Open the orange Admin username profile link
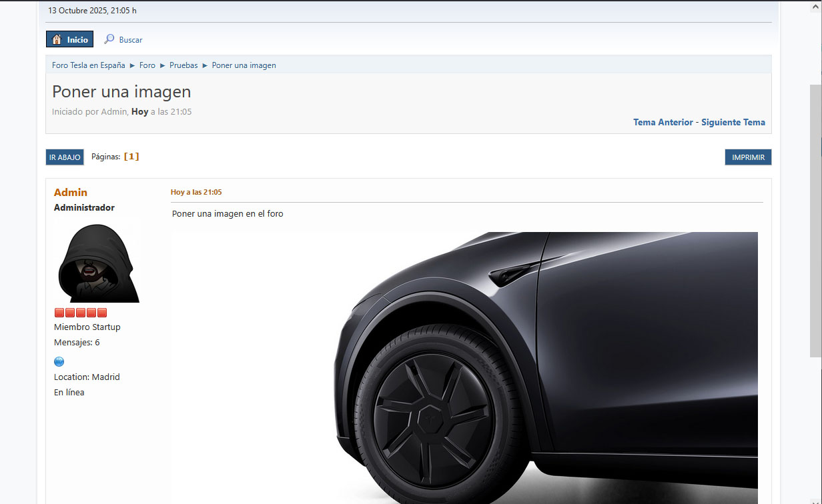 pos(71,192)
